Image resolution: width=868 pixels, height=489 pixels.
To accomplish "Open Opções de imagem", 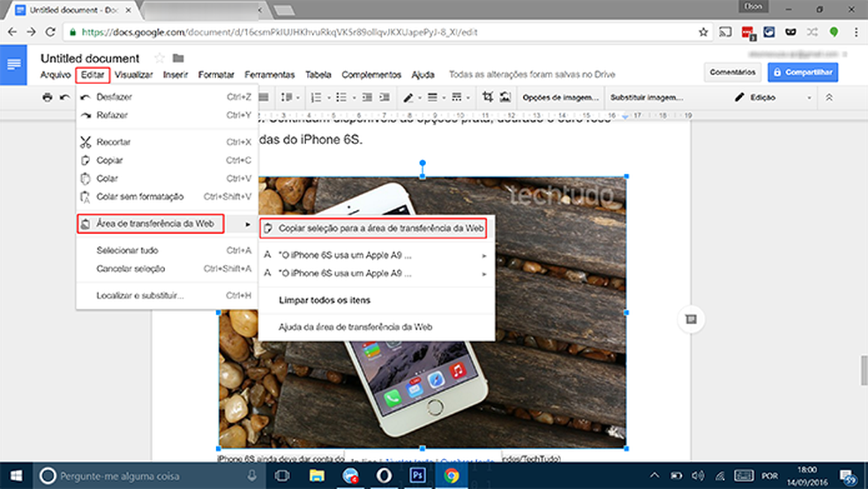I will [561, 97].
